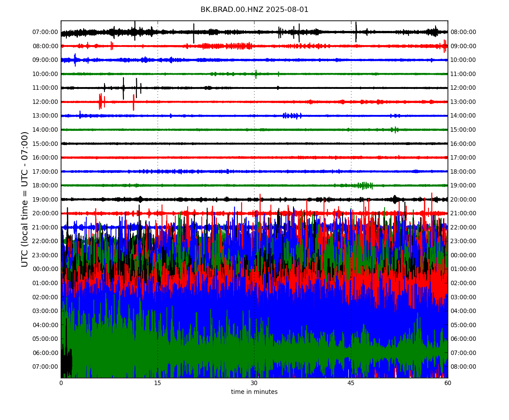Click right-axis label 01:00:00
Viewport: 509px width, 420px height.
pos(463,269)
